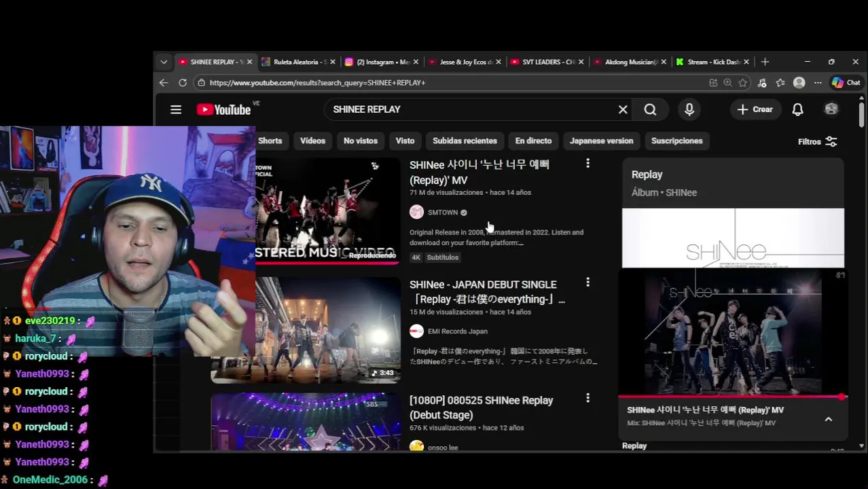Start voice search with microphone icon
This screenshot has height=489, width=868.
click(689, 109)
